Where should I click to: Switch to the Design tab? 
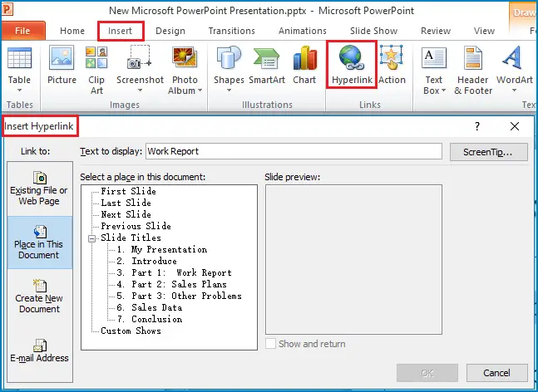tap(170, 31)
